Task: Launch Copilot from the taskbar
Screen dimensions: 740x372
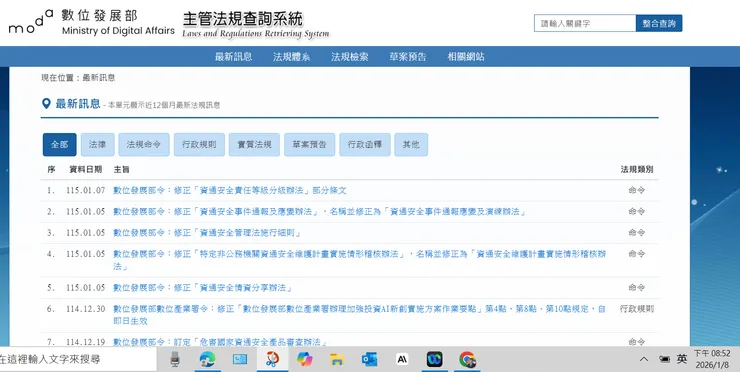Action: (305, 359)
